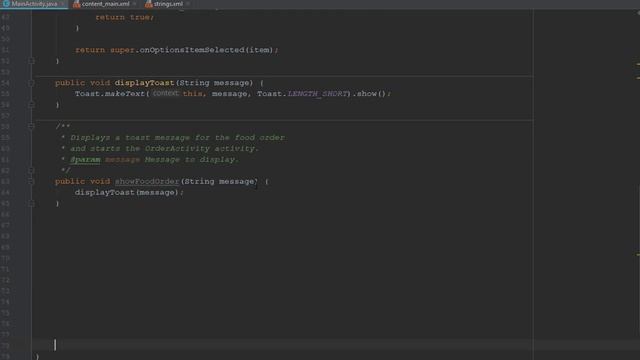The width and height of the screenshot is (640, 360).
Task: Click the 'displayToast(message);' call inside showFoodOrder
Action: [129, 192]
